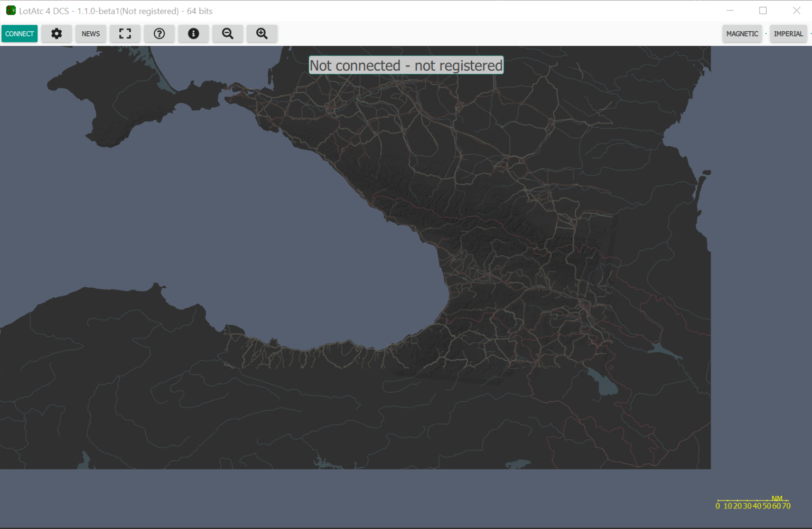Toggle the IMPERIAL units button

788,34
